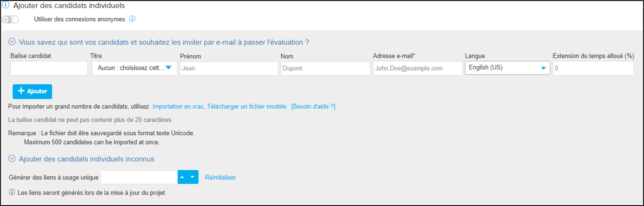Screen dimensions: 644x206
Task: Click the Ajouter button
Action: 32,92
